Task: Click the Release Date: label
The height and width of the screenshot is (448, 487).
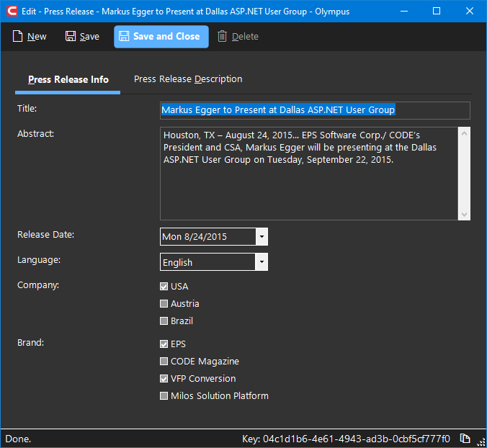Action: tap(45, 234)
